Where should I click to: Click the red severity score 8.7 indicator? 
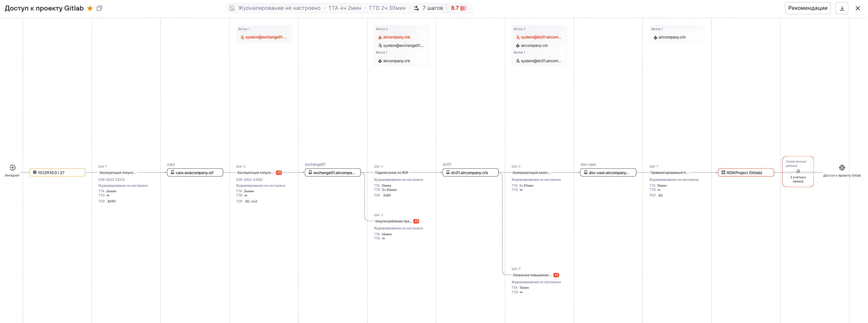click(x=459, y=8)
